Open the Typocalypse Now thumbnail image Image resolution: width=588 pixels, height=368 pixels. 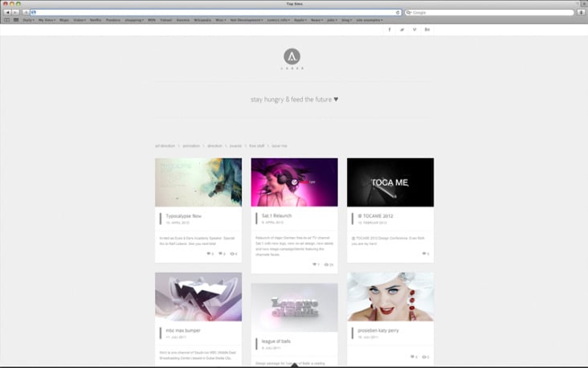(198, 182)
